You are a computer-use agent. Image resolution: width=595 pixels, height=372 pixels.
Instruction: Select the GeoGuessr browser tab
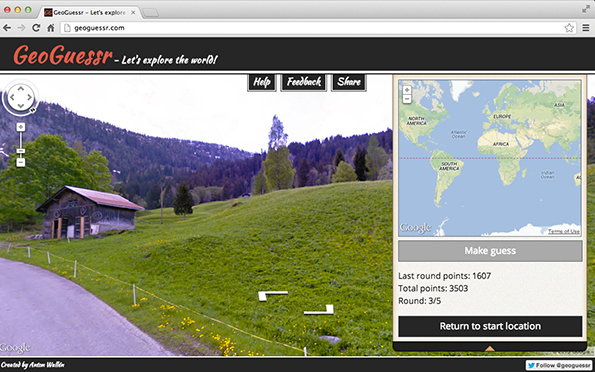[x=90, y=13]
